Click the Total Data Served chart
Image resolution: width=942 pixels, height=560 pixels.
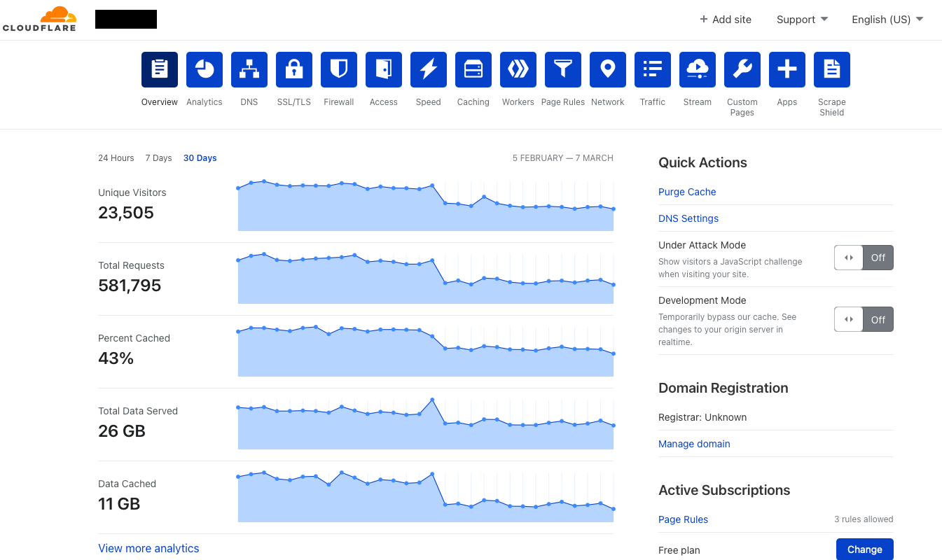(426, 423)
